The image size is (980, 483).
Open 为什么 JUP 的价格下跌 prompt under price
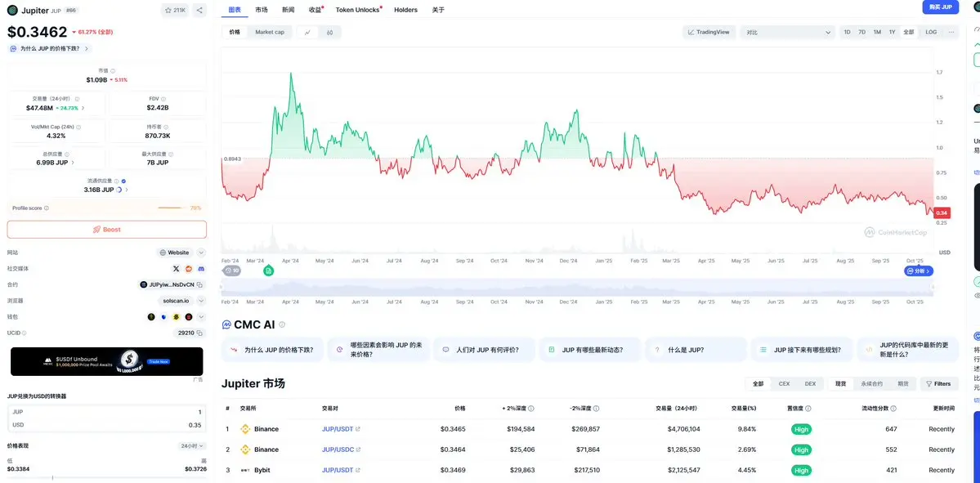(x=49, y=48)
